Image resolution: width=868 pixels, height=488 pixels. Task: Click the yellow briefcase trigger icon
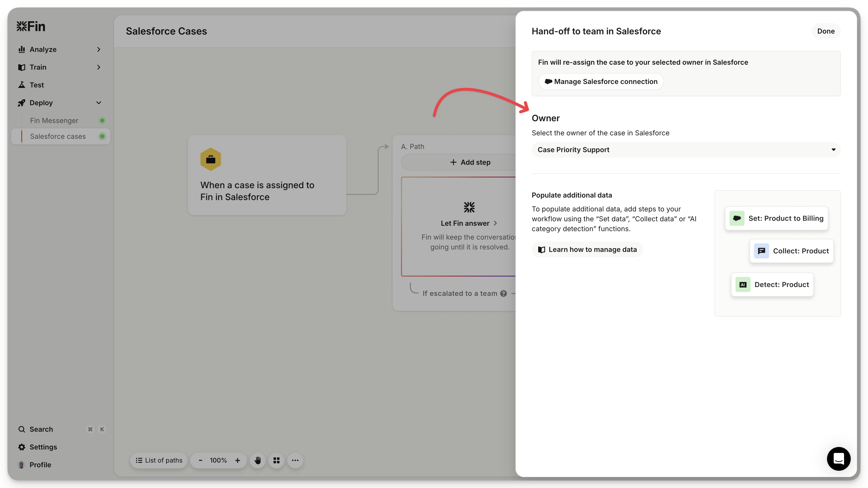click(211, 159)
